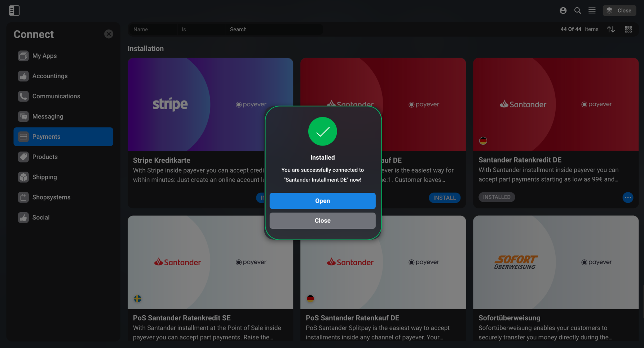This screenshot has width=644, height=348.
Task: Install the Santander card with INSTALL button
Action: pyautogui.click(x=445, y=198)
